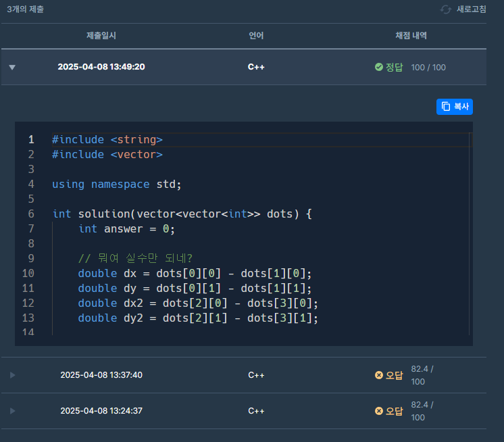The width and height of the screenshot is (504, 442).
Task: Click the double dx2 declaration line
Action: [198, 303]
